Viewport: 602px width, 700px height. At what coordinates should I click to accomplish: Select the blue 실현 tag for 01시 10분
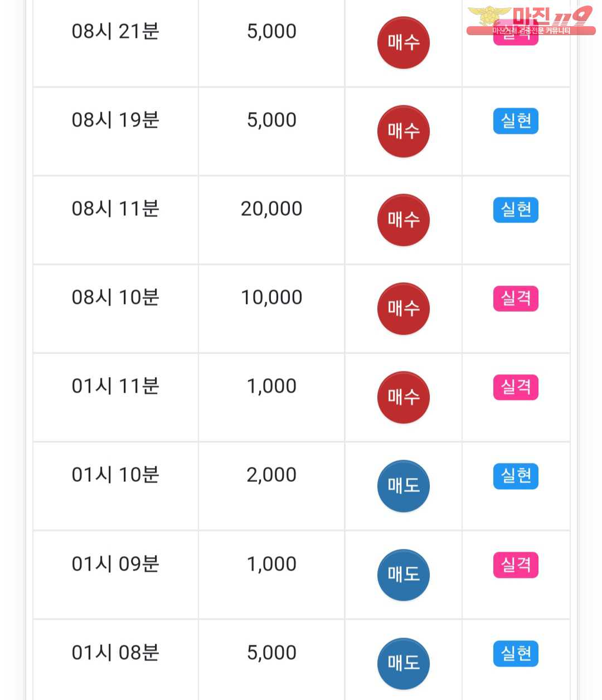[x=516, y=476]
